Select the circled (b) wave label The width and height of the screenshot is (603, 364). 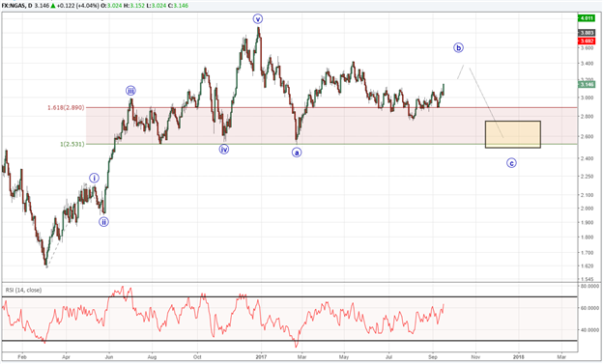[x=458, y=47]
